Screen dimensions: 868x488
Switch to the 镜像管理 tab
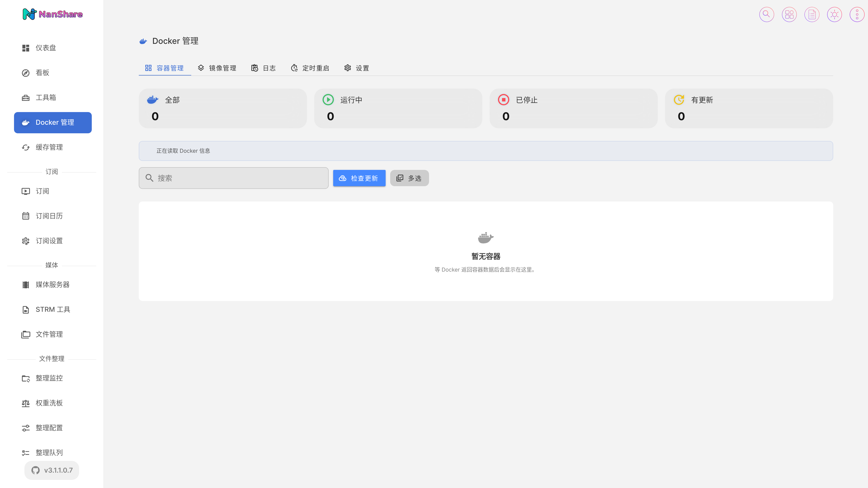click(217, 68)
